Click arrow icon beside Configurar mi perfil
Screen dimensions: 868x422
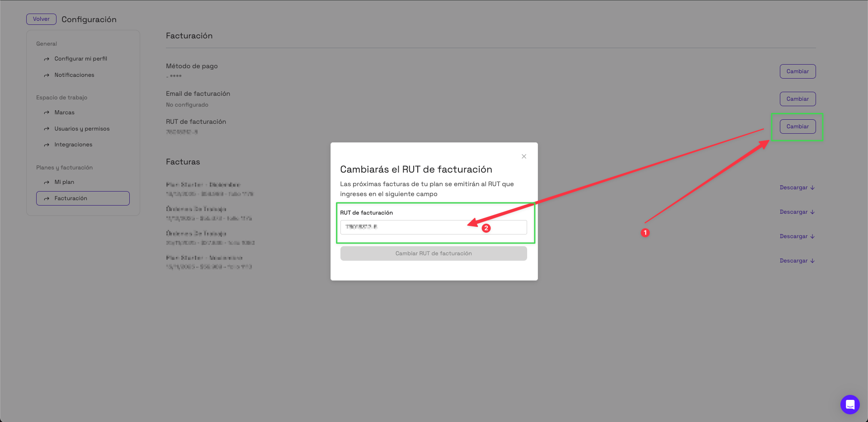47,59
